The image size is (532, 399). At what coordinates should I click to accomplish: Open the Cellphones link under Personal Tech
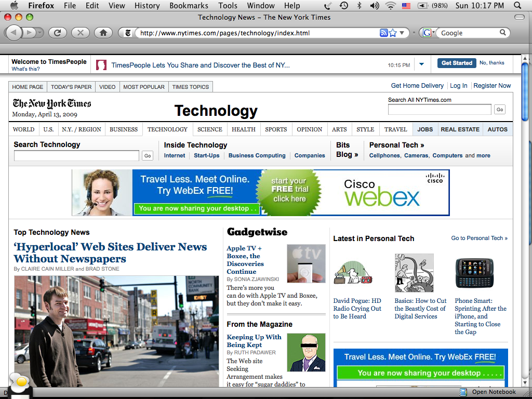[x=384, y=155]
